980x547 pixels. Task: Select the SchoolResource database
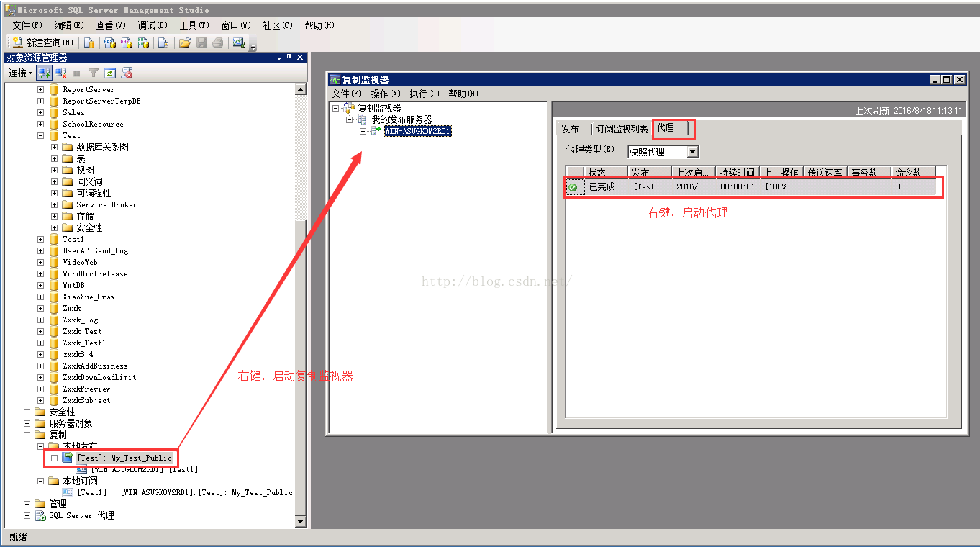pos(93,124)
